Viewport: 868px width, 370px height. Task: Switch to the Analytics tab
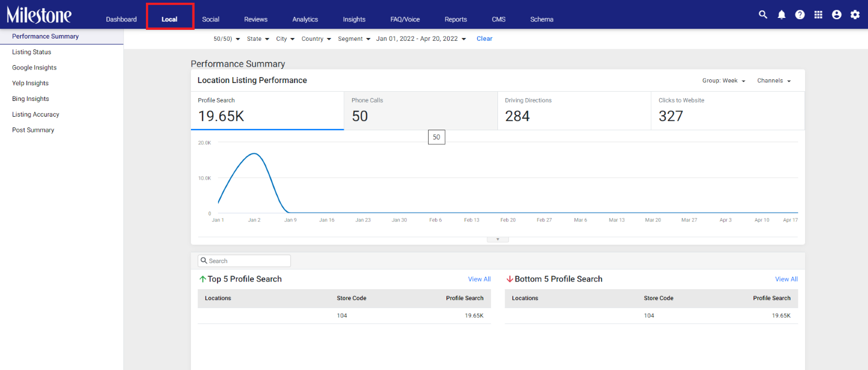click(x=305, y=20)
